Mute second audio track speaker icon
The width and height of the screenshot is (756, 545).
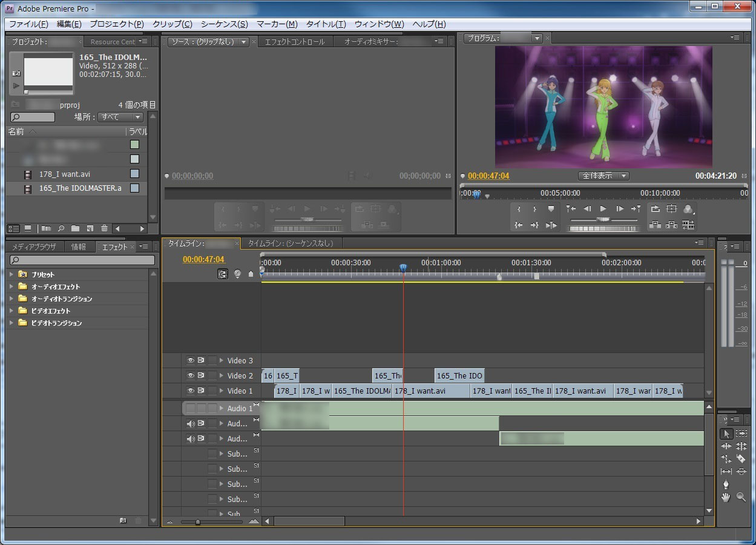(x=191, y=423)
